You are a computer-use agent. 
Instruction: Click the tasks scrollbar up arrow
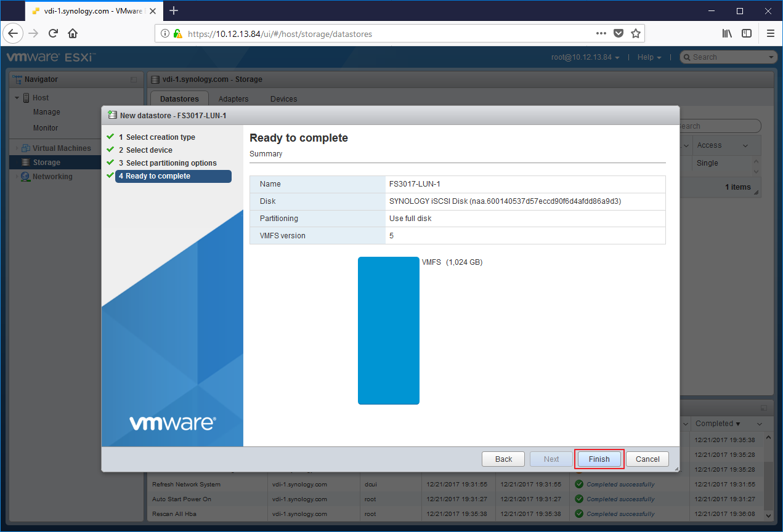coord(768,437)
